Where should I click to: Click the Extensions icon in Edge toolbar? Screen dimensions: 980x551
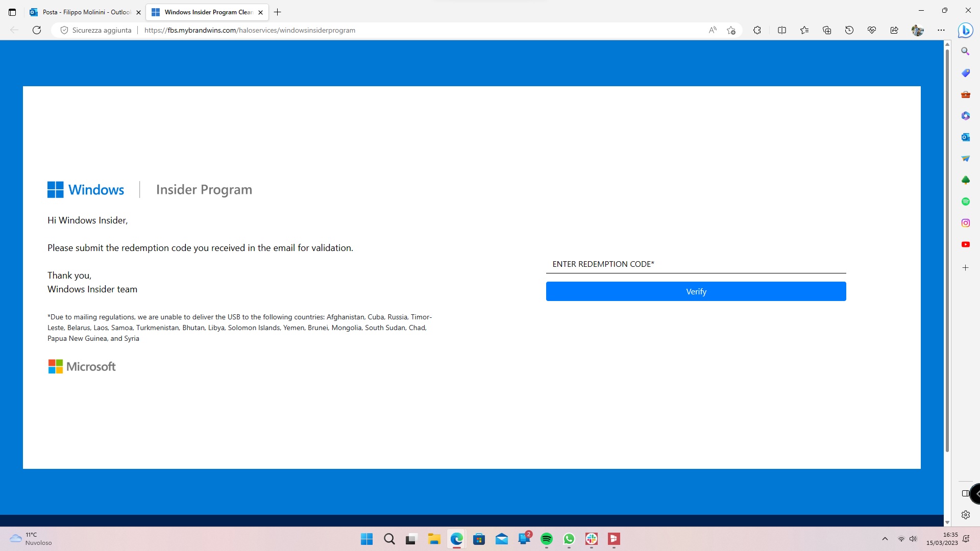point(756,30)
